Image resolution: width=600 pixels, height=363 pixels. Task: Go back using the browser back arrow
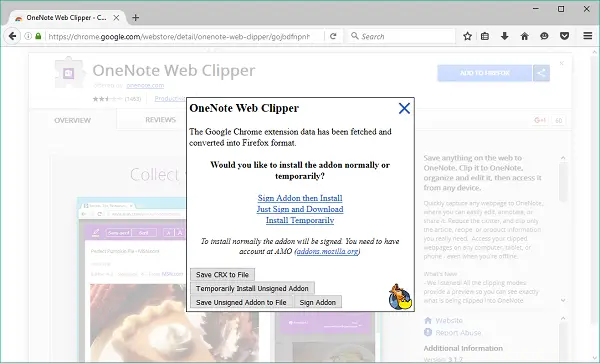[x=12, y=36]
